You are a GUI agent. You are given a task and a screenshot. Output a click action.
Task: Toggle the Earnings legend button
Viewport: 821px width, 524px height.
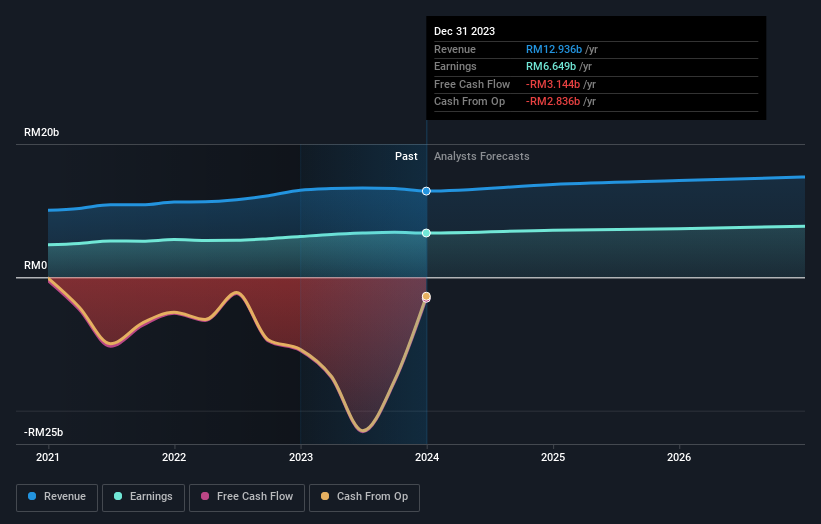coord(143,497)
